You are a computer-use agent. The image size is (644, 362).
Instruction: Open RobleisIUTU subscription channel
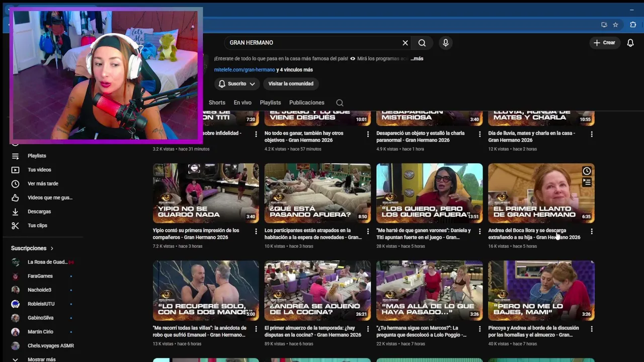coord(40,304)
